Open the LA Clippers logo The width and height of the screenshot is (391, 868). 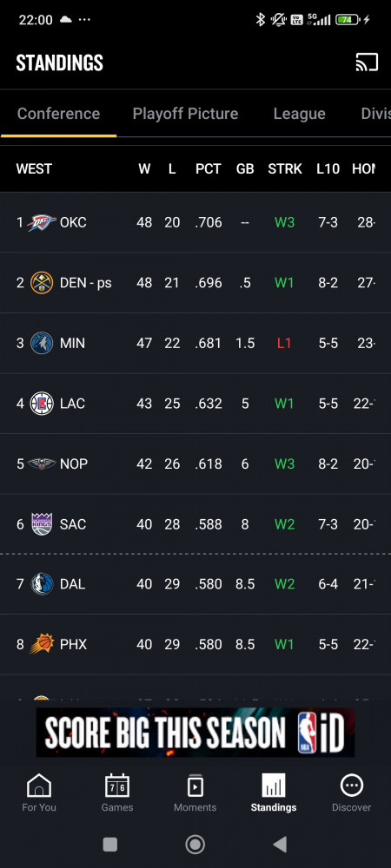tap(42, 404)
